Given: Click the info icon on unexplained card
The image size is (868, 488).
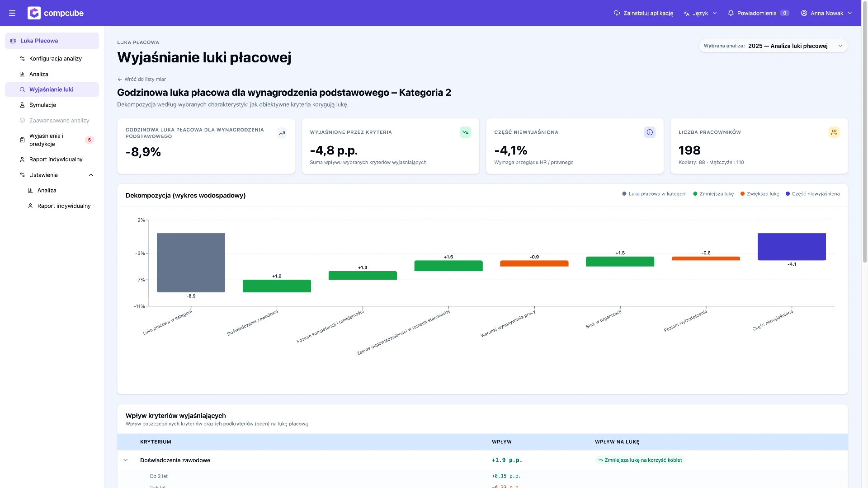Looking at the screenshot, I should coord(650,132).
